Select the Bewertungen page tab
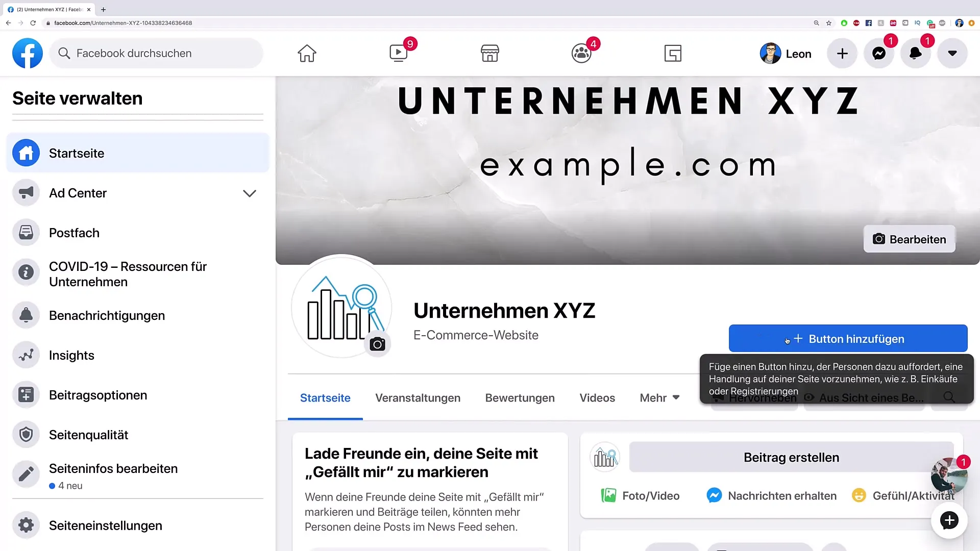This screenshot has width=980, height=551. 520,397
